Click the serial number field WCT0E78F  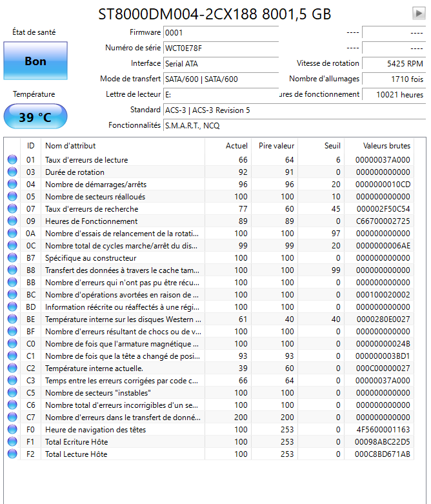pyautogui.click(x=221, y=48)
